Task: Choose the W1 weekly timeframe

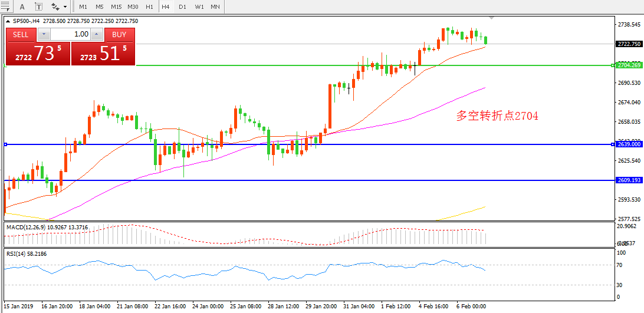Action: click(199, 6)
